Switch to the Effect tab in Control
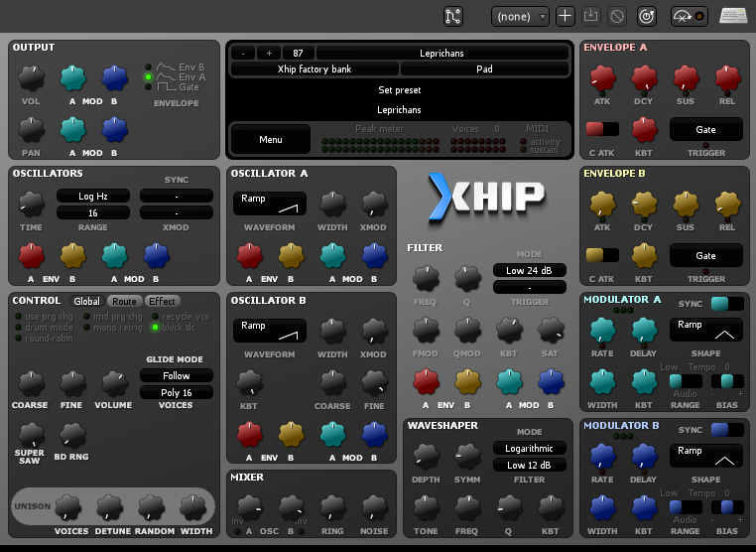The height and width of the screenshot is (552, 756). click(x=162, y=301)
